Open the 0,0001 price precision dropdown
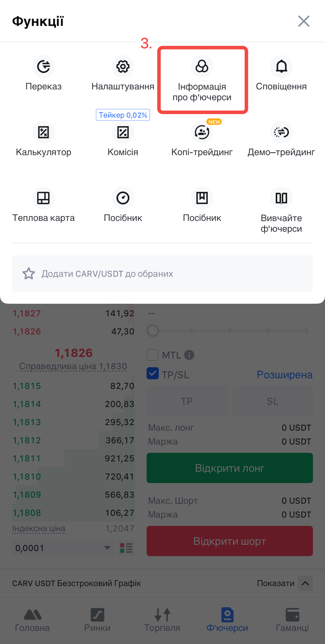 63,548
